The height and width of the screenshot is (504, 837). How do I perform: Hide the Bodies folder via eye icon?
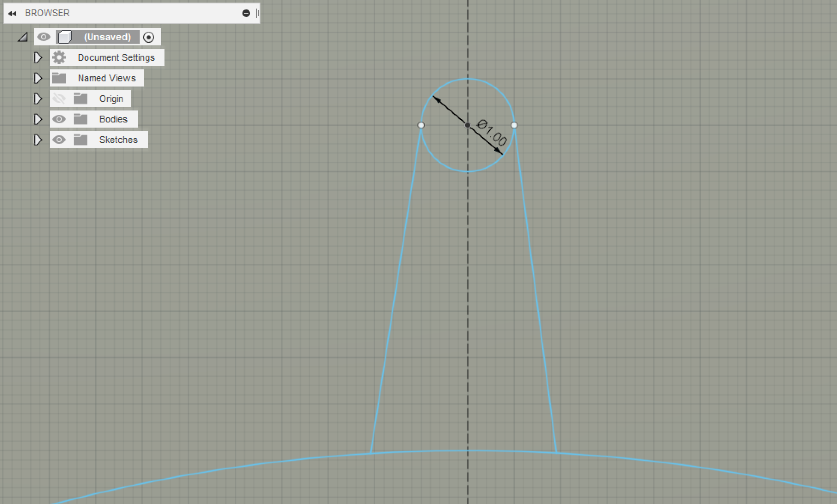pyautogui.click(x=59, y=119)
